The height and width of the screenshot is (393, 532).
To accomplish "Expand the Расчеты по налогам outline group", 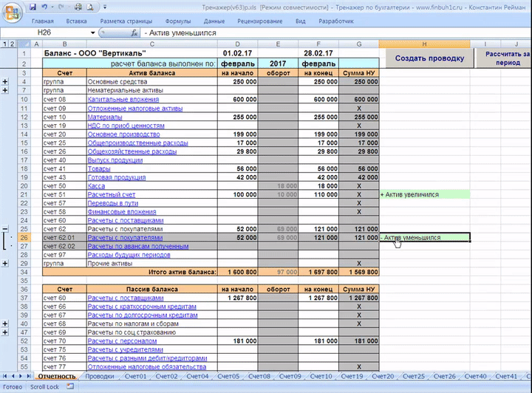I will (x=5, y=324).
